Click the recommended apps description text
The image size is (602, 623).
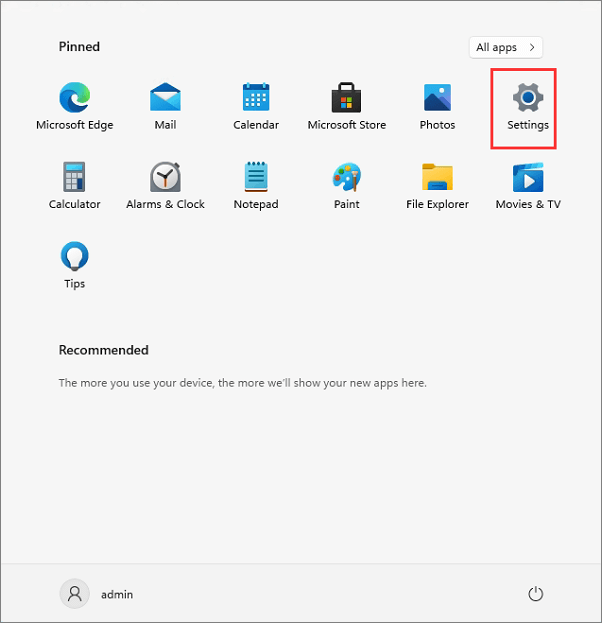point(243,383)
